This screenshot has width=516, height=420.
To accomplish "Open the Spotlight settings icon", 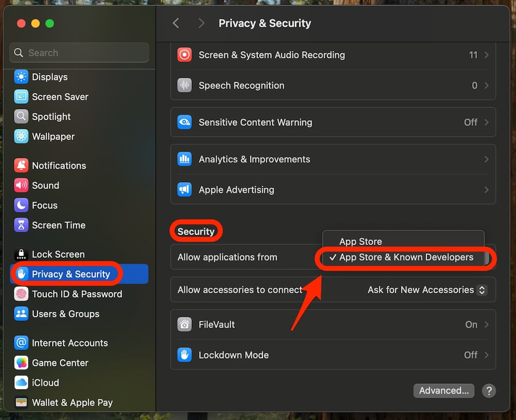I will point(21,117).
